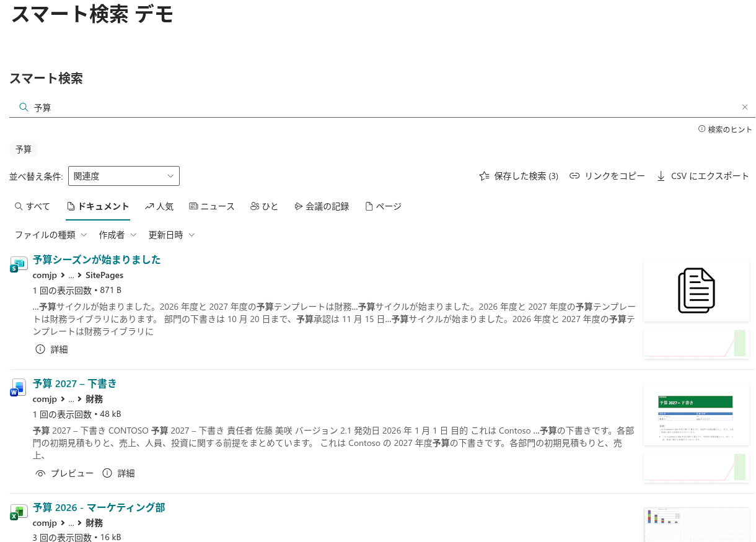Export results with CSV にエクスポート
The height and width of the screenshot is (542, 756).
703,176
